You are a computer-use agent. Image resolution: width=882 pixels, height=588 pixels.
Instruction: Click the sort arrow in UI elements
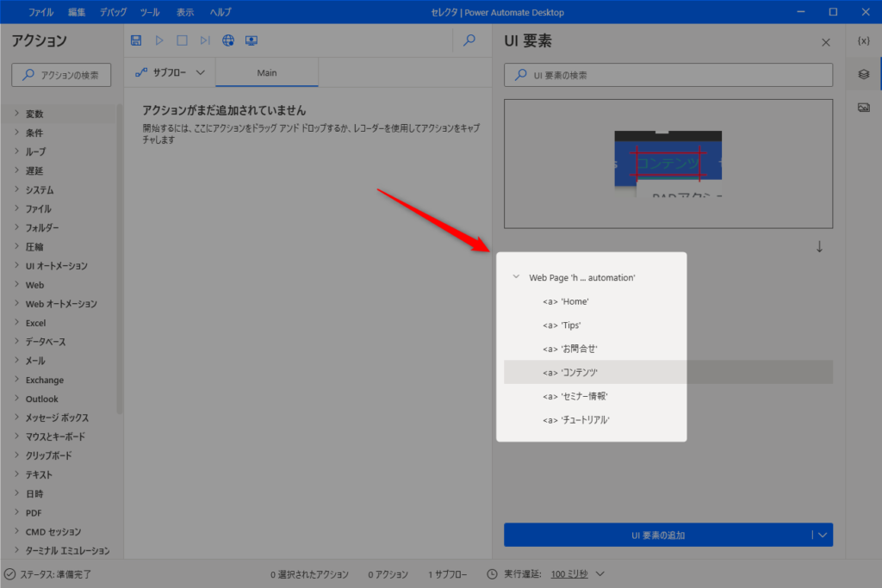click(x=820, y=246)
